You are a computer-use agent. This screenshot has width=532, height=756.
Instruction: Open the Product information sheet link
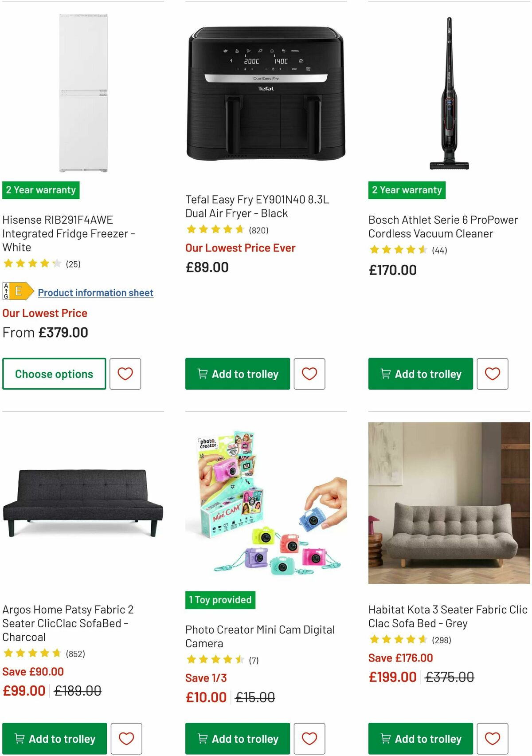pos(95,292)
